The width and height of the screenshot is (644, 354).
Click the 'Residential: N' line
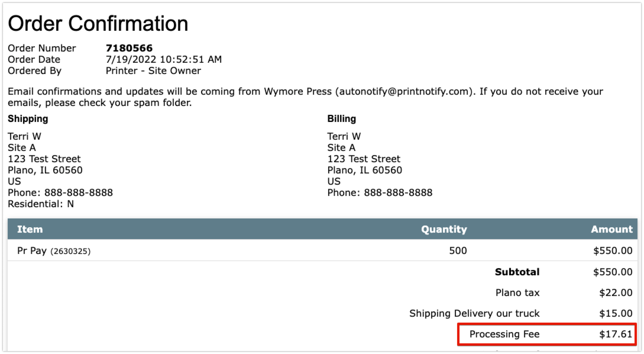tap(41, 204)
